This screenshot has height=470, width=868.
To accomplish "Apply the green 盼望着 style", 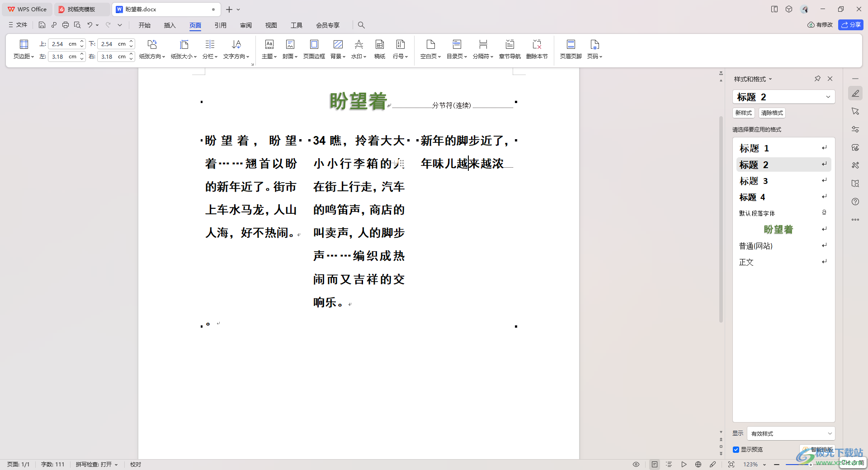I will (784, 230).
